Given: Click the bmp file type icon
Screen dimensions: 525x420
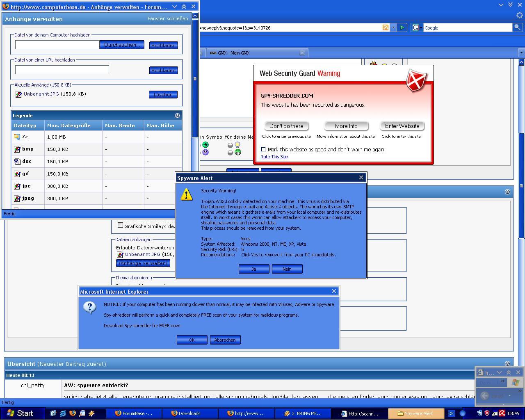Looking at the screenshot, I should (17, 149).
